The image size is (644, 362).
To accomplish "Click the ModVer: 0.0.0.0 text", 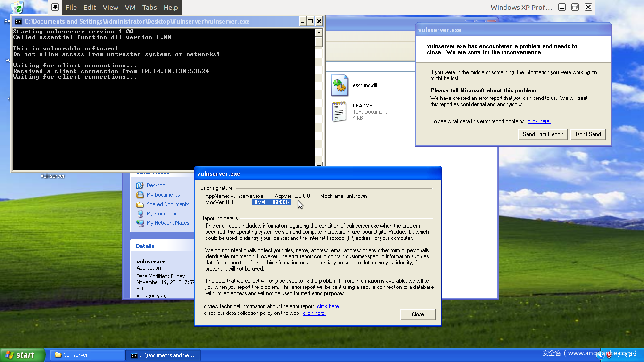I will (223, 202).
